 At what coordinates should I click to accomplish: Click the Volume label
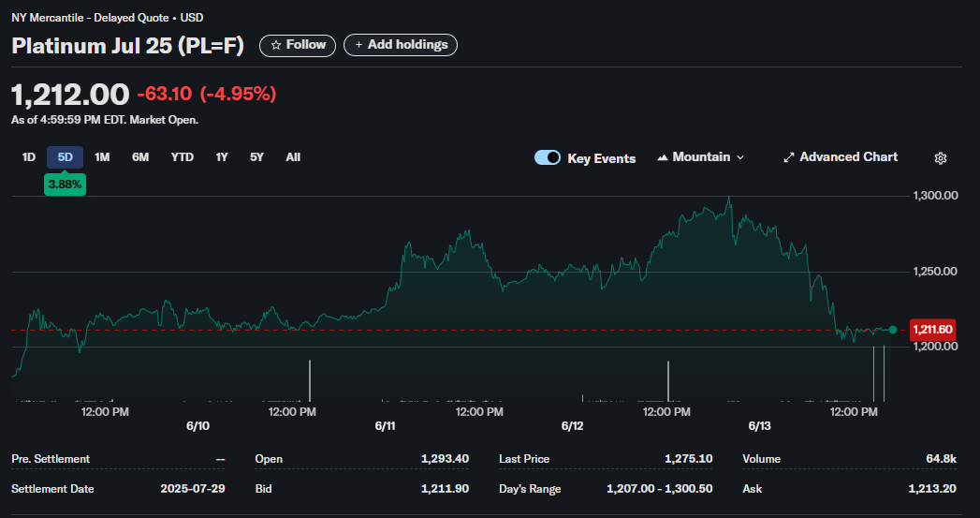(761, 459)
